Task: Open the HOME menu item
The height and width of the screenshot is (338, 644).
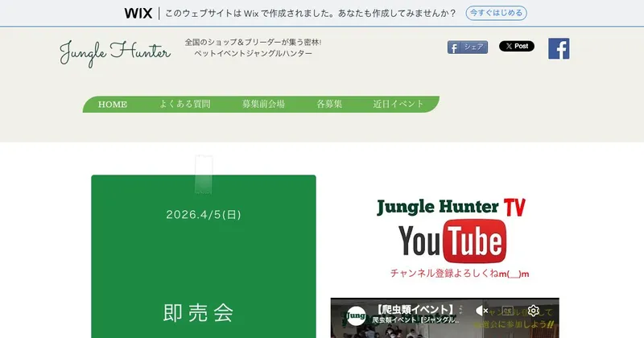Action: [x=113, y=105]
